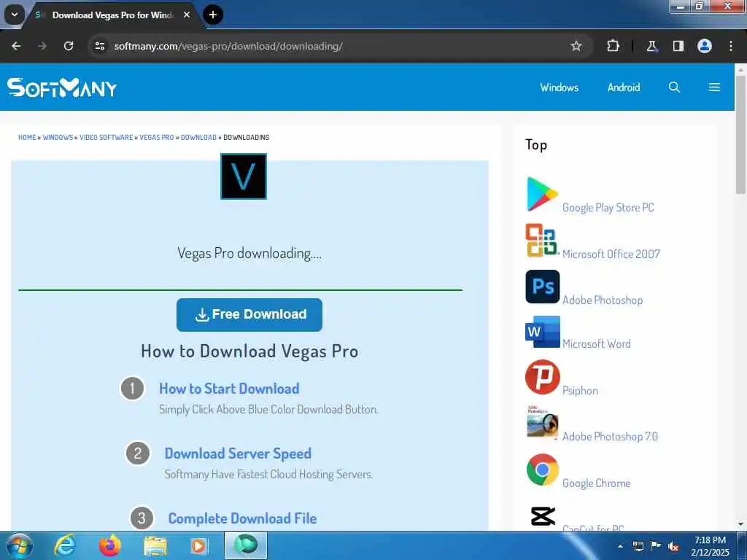This screenshot has width=747, height=560.
Task: Toggle the browser side panel icon
Action: [678, 46]
